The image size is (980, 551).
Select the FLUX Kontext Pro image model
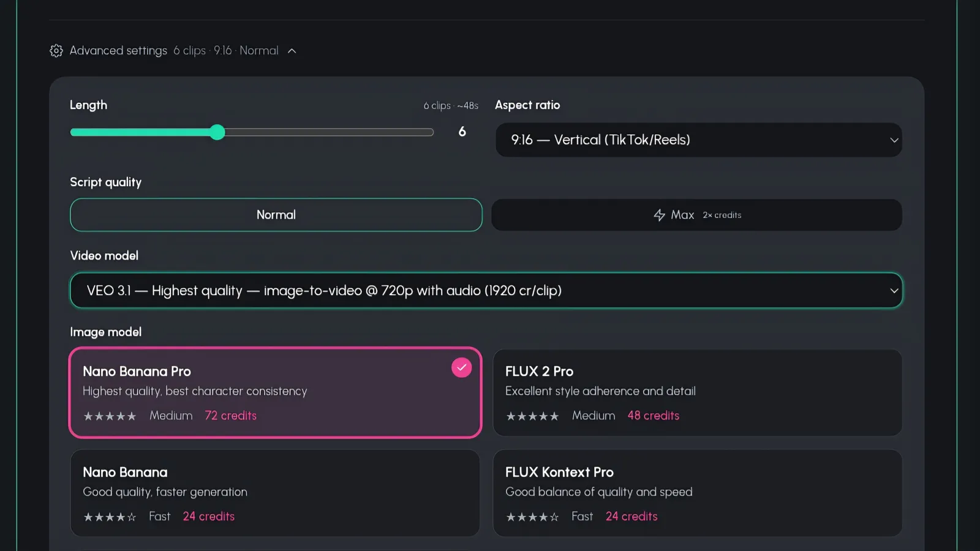click(697, 493)
